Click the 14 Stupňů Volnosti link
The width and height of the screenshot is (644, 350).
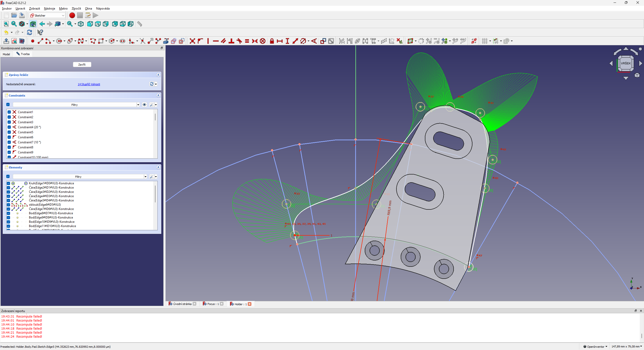(89, 84)
